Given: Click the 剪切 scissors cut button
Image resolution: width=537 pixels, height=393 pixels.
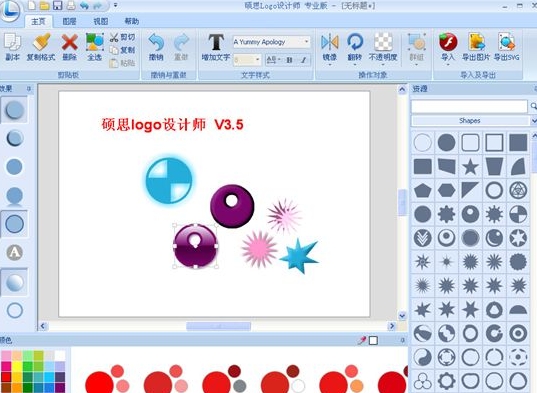Looking at the screenshot, I should click(x=122, y=37).
